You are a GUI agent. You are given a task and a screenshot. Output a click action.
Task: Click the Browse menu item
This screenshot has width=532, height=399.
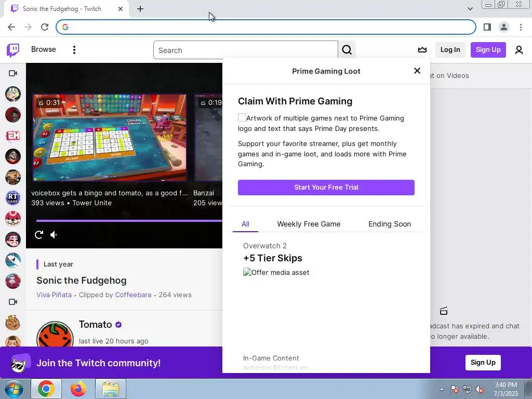44,49
